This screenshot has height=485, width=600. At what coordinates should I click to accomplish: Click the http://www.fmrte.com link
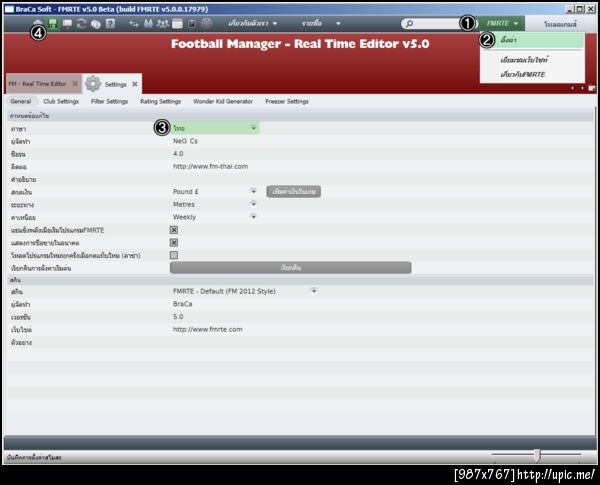[208, 330]
